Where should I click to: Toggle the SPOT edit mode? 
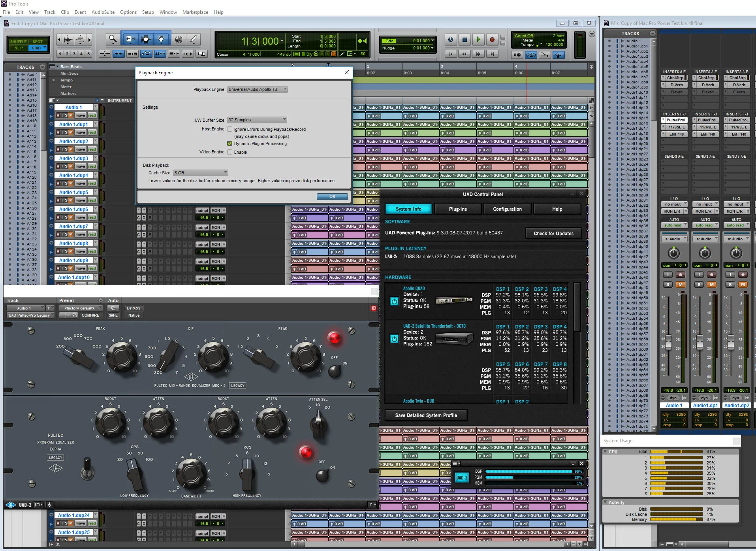38,42
